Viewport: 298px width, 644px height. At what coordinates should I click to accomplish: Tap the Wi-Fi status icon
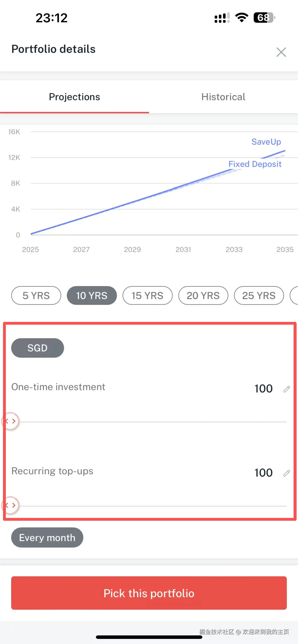(241, 18)
